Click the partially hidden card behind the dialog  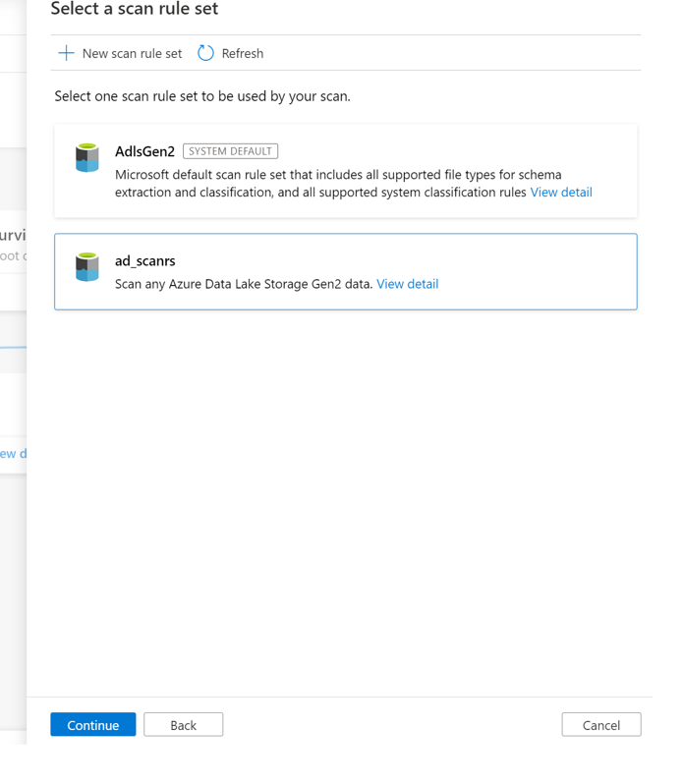pyautogui.click(x=14, y=246)
